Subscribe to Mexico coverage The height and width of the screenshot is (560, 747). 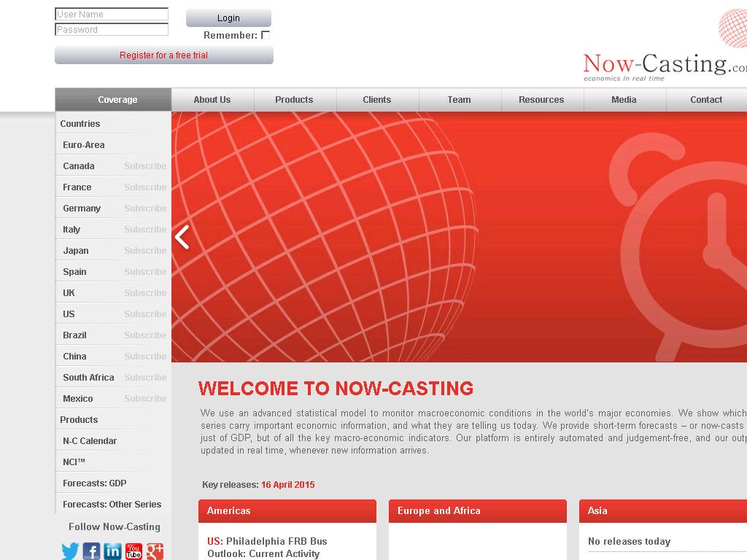tap(145, 399)
